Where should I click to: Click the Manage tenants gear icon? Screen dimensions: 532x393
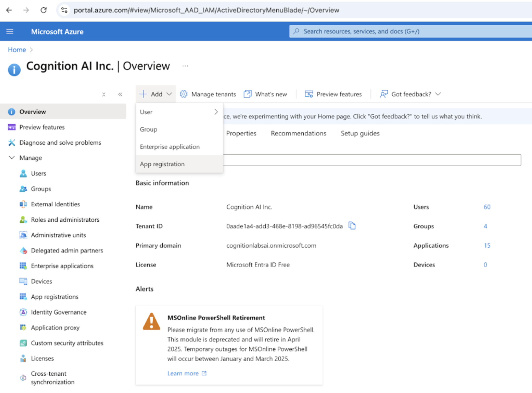184,94
